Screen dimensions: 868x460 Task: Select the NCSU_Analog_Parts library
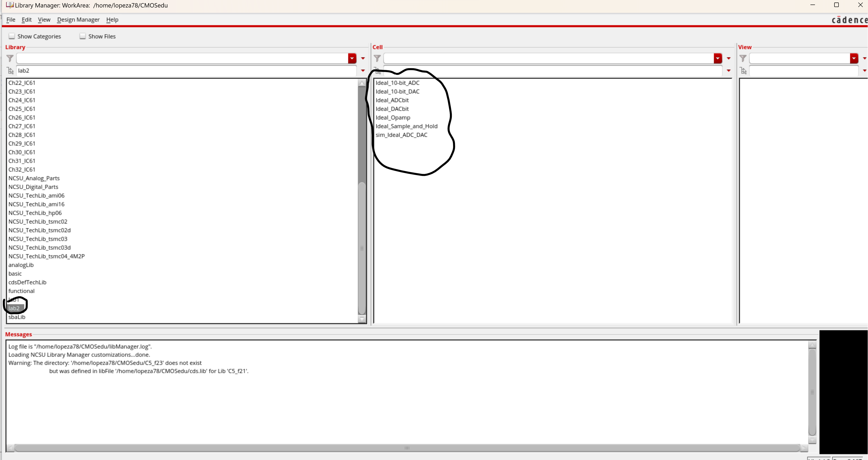(x=34, y=178)
